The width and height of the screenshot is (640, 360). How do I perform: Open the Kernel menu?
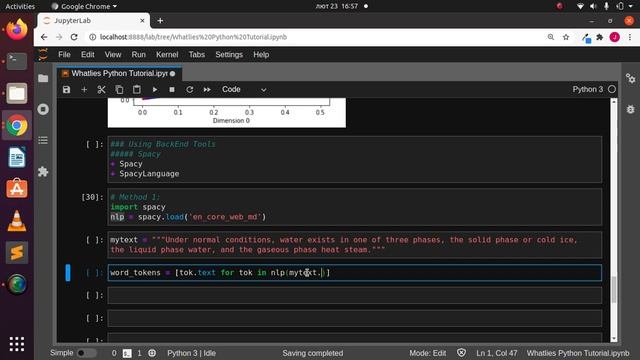167,55
